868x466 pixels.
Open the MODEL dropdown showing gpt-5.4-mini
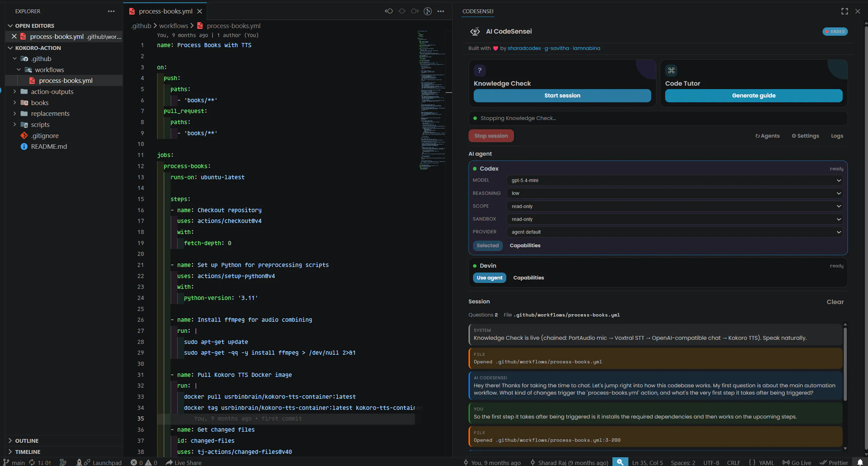tap(674, 180)
